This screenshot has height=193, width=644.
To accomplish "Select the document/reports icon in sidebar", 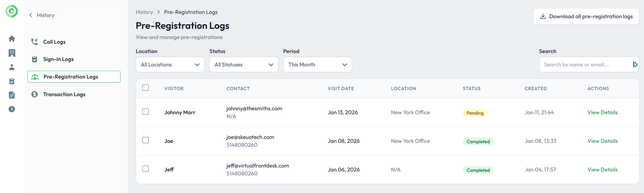I will 12,95.
